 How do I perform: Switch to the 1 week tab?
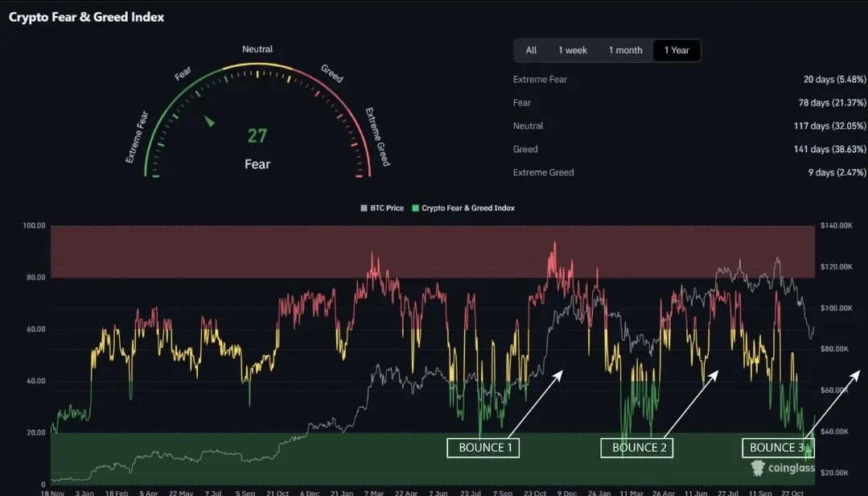573,51
